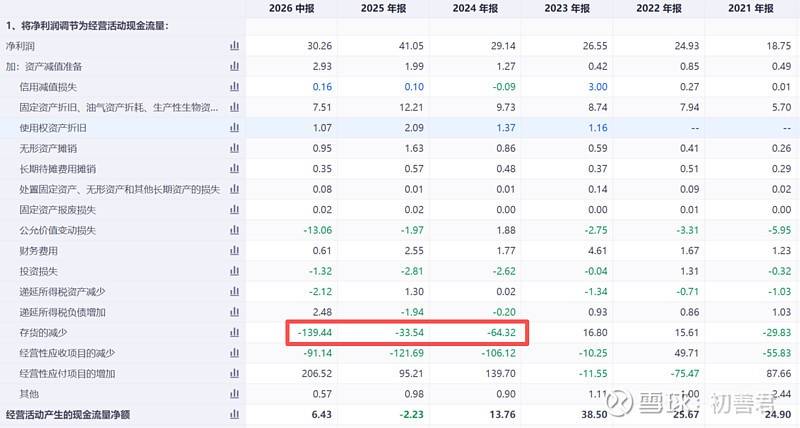Click the 投资损失 row label
800x428 pixels.
click(x=38, y=271)
